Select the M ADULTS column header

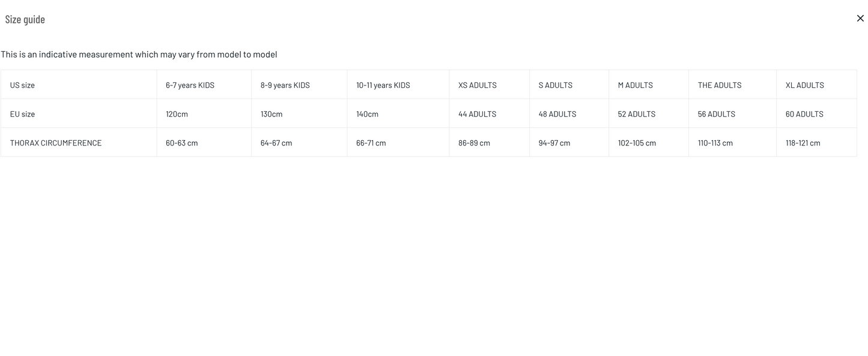click(x=635, y=85)
